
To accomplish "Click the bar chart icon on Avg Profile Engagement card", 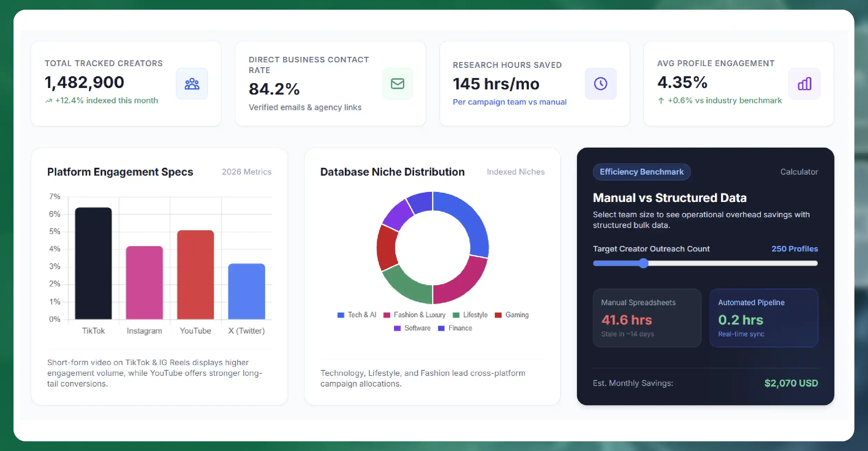I will point(805,84).
